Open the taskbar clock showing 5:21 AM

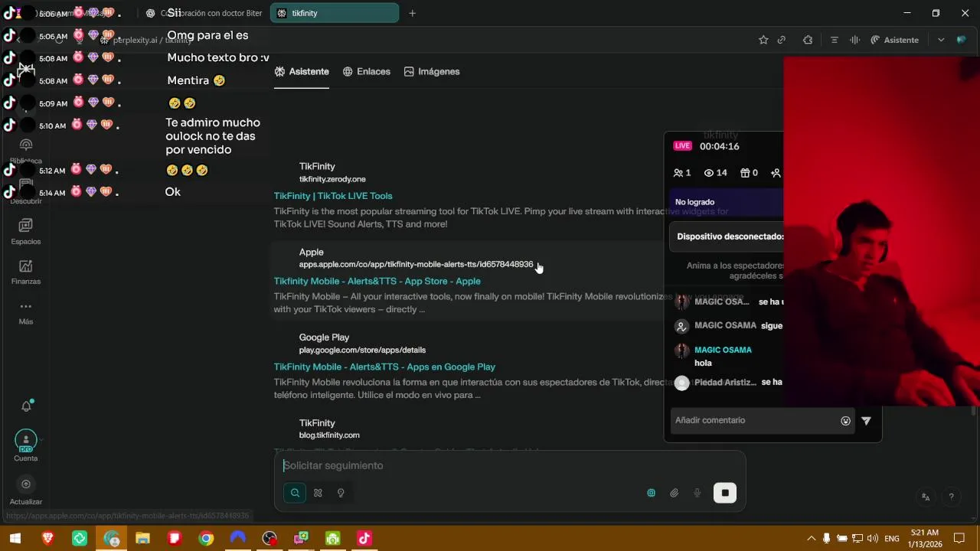[x=925, y=539]
